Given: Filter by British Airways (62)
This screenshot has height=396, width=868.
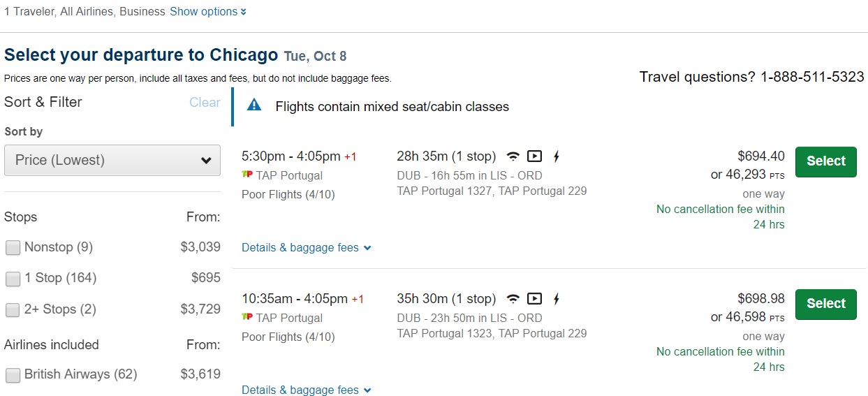Looking at the screenshot, I should point(13,375).
